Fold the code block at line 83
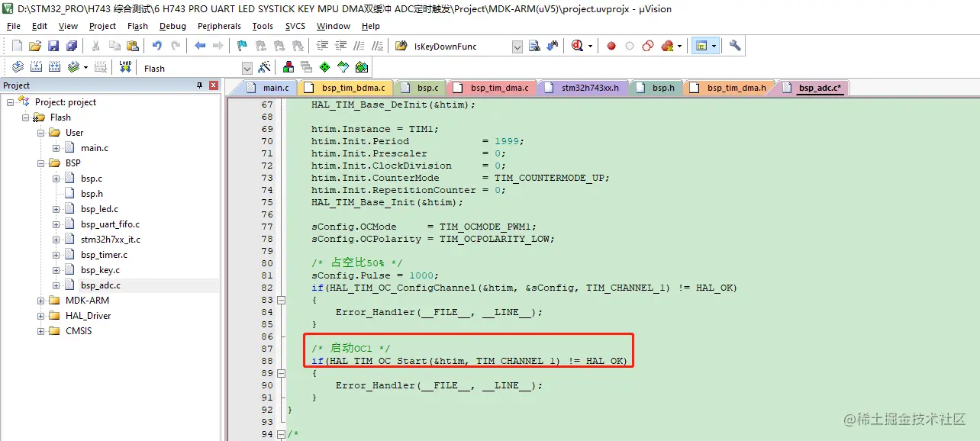Viewport: 980px width, 441px height. tap(280, 300)
